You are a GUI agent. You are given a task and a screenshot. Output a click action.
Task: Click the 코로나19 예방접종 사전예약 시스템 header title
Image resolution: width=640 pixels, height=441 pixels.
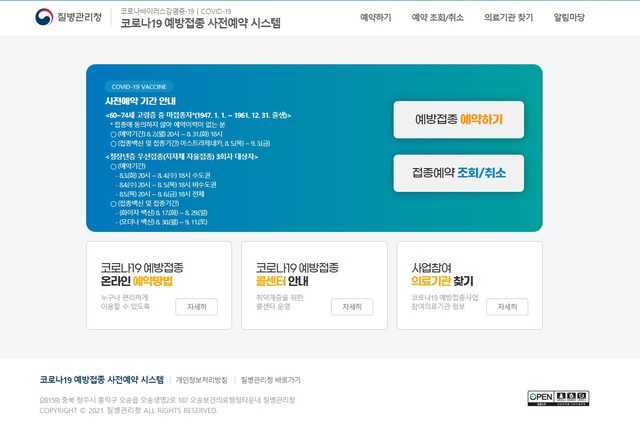coord(200,23)
